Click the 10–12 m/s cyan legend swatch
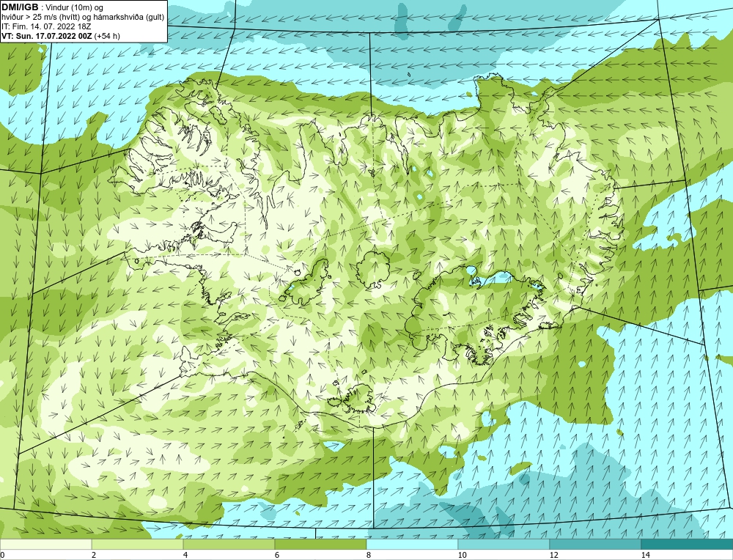Image resolution: width=733 pixels, height=560 pixels. (x=504, y=544)
